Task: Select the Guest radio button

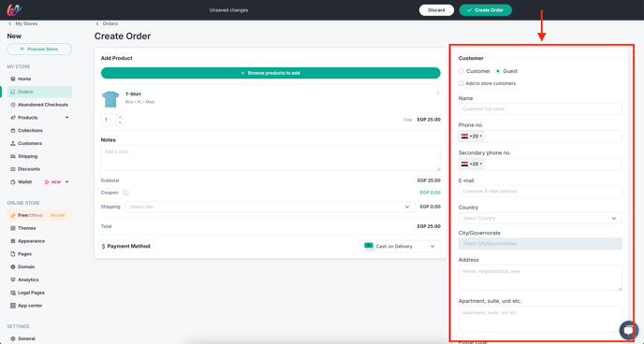Action: click(498, 71)
